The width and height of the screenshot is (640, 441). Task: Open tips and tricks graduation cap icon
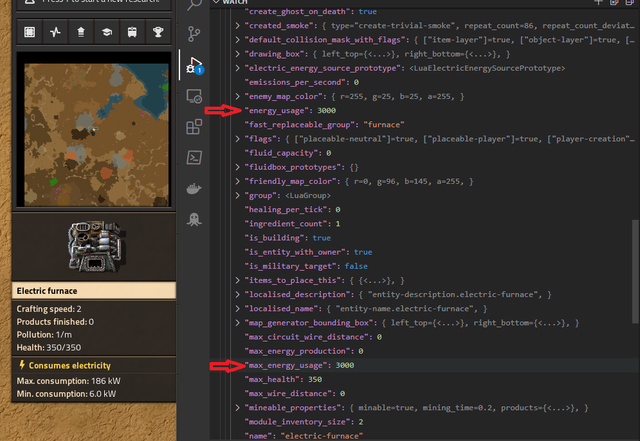[x=107, y=32]
